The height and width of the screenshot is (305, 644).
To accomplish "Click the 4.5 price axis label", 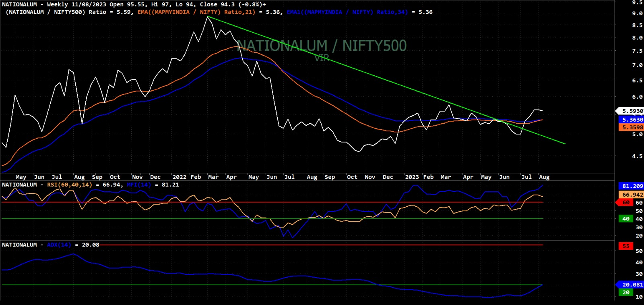I will point(637,156).
